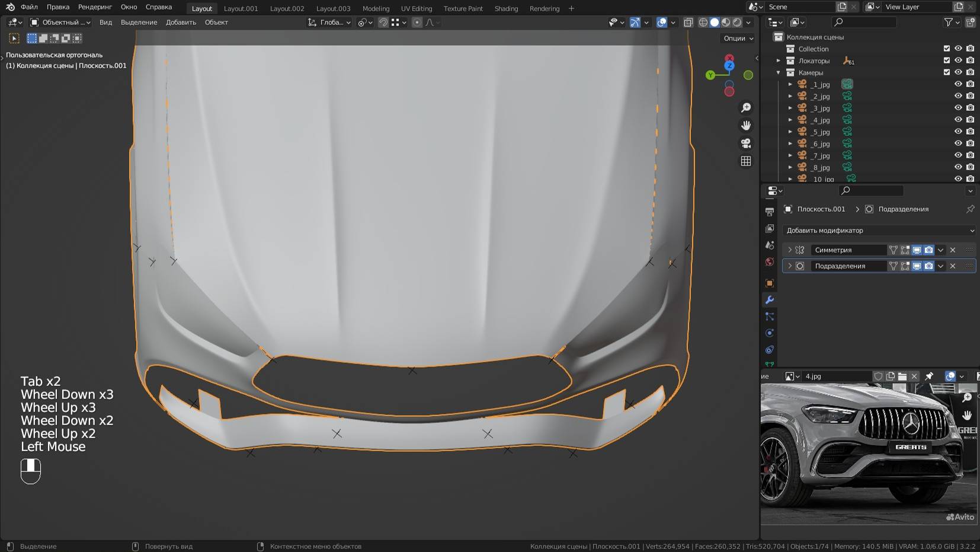Unlink the 4.jpg image

(x=914, y=376)
